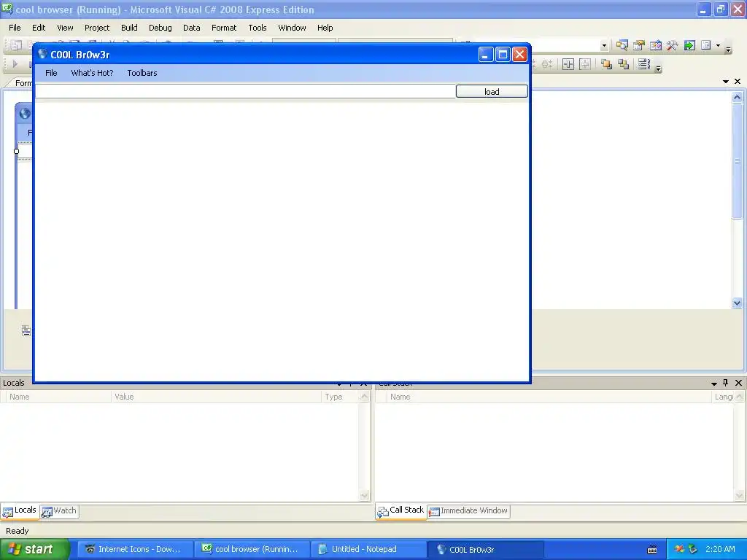Switch to the Call Stack tab
Screen dimensions: 747x560
400,510
